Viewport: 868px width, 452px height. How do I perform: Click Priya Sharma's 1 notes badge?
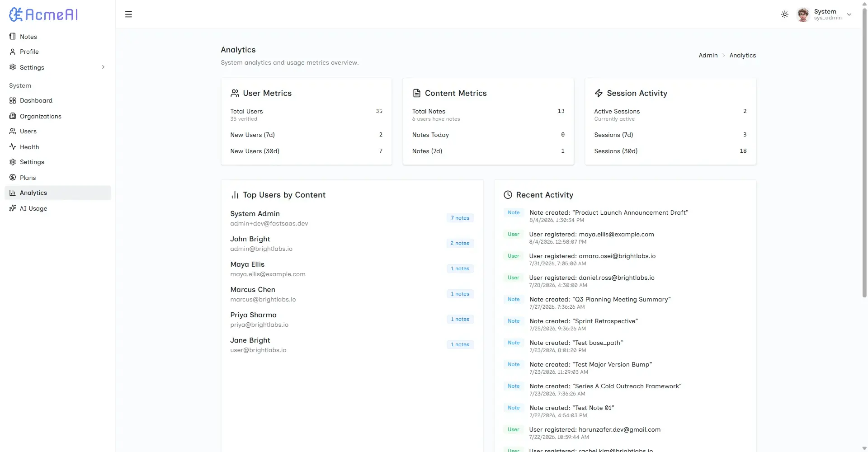(460, 319)
